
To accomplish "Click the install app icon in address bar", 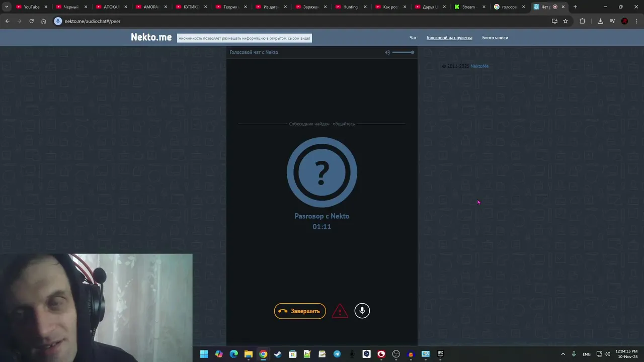I will pos(554,21).
